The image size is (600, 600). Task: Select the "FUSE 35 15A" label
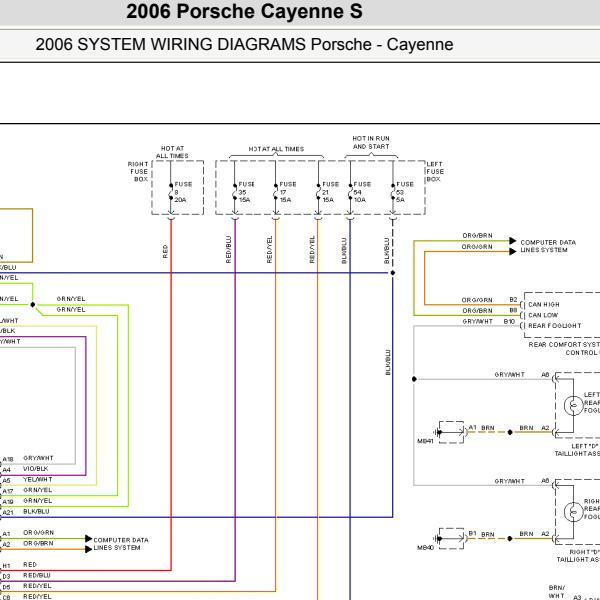pyautogui.click(x=247, y=192)
